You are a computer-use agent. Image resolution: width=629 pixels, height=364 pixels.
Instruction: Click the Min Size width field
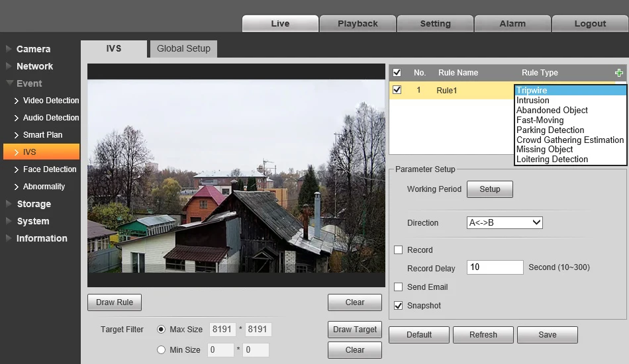click(220, 350)
